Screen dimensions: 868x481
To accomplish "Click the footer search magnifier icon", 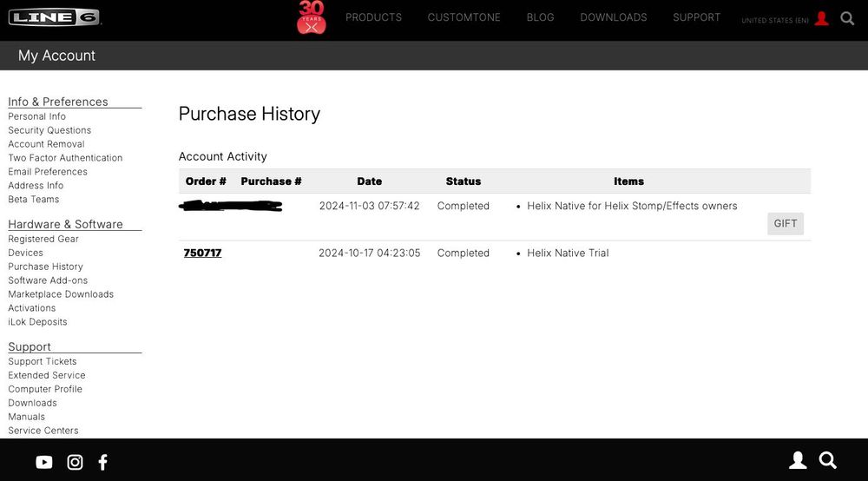I will click(828, 460).
